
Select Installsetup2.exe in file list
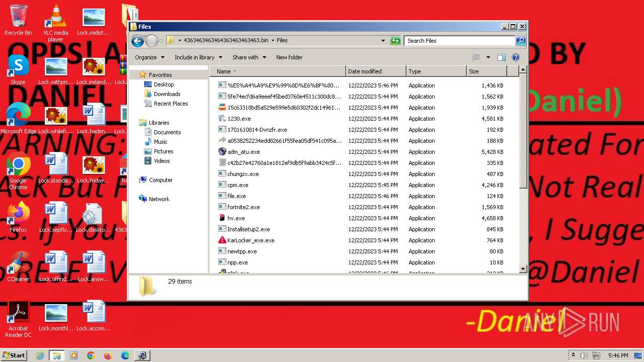[x=249, y=229]
